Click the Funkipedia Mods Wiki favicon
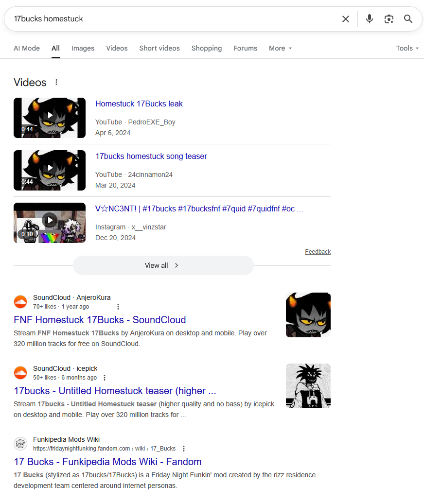The image size is (424, 504). point(20,444)
